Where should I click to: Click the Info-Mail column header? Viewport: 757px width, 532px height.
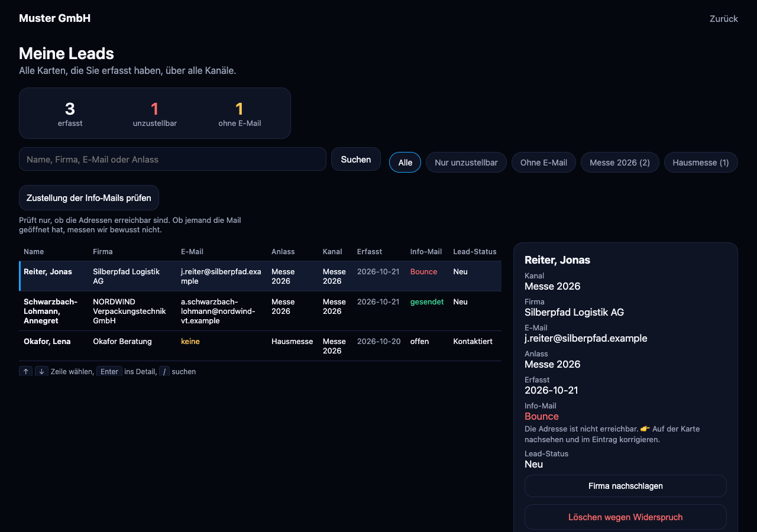[x=426, y=252]
